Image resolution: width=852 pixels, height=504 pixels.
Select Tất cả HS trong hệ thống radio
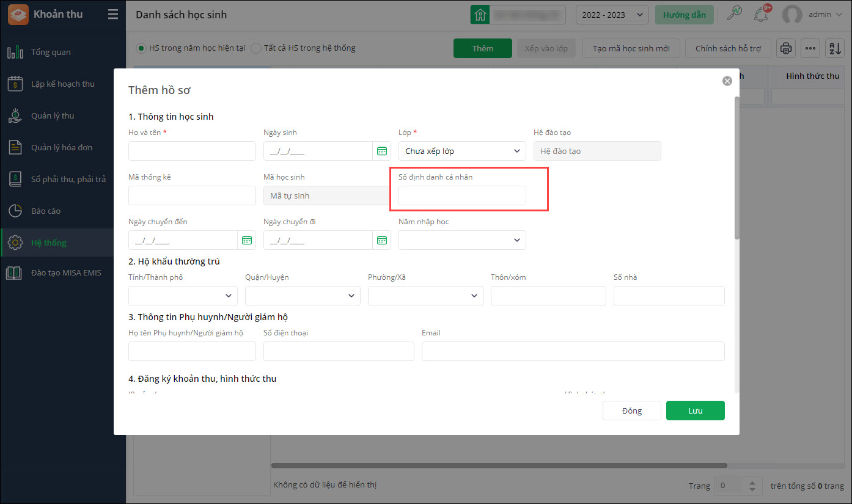256,48
